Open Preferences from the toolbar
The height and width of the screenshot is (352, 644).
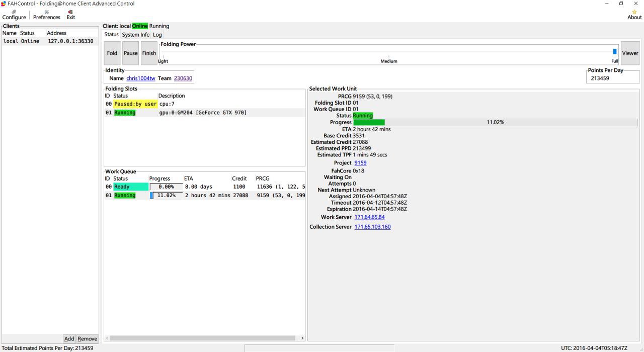pyautogui.click(x=47, y=15)
